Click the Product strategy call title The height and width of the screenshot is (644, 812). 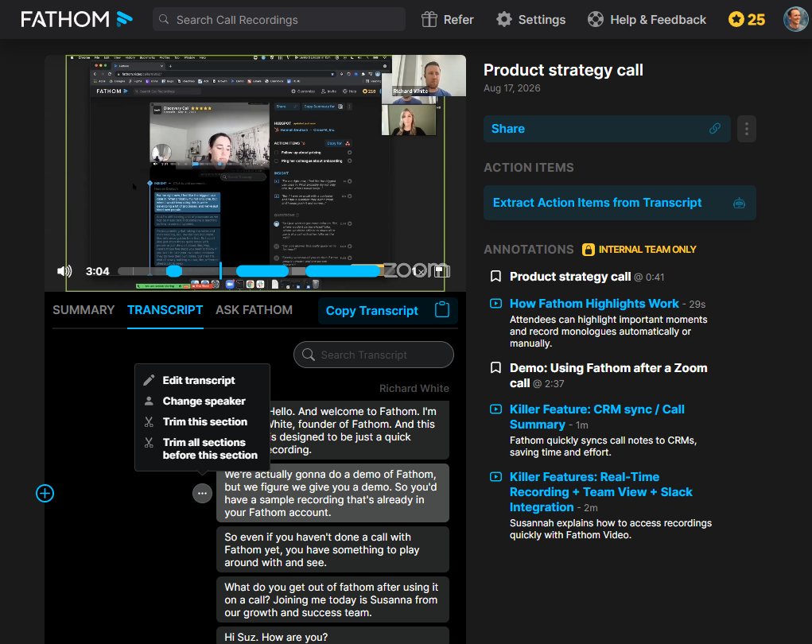pyautogui.click(x=563, y=70)
